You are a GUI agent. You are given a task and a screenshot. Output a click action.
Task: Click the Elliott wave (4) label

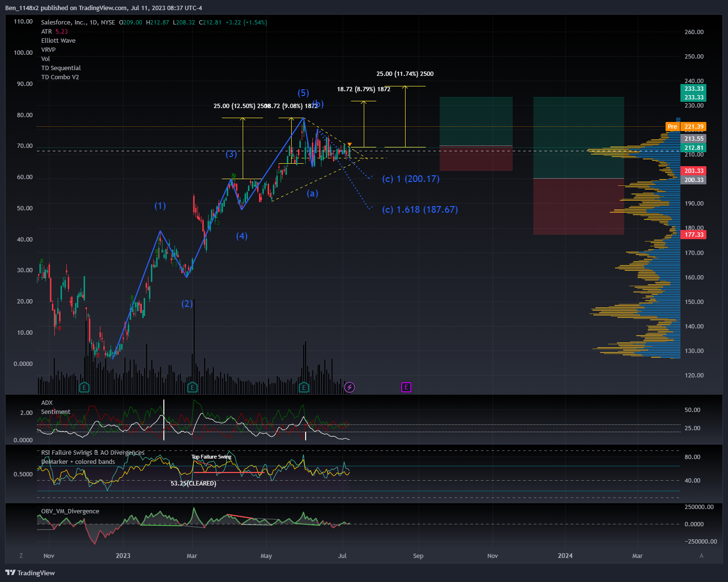pos(242,235)
